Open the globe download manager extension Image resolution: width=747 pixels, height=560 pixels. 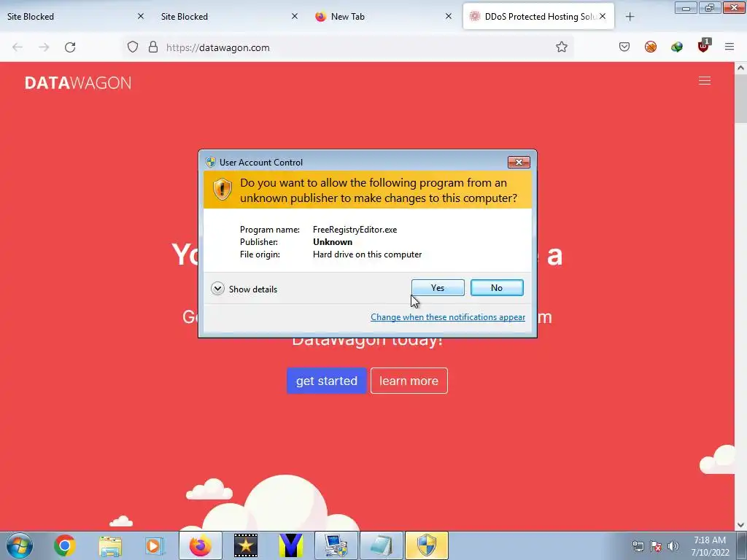(676, 47)
